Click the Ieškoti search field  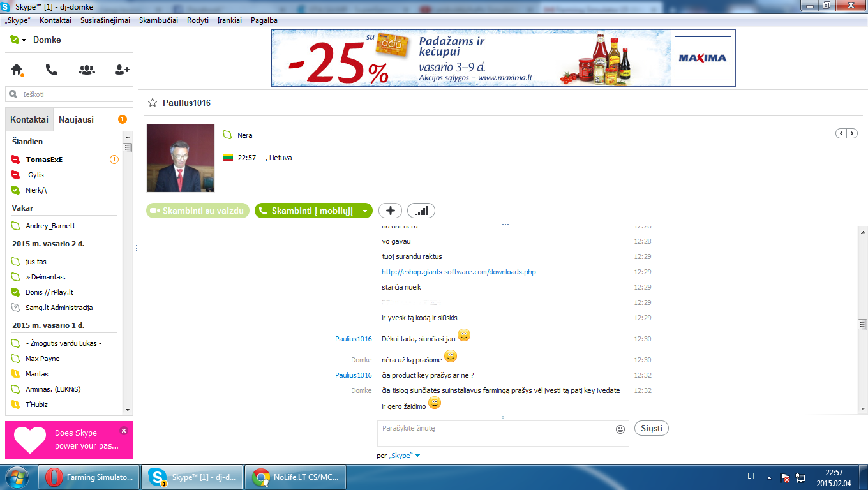pyautogui.click(x=70, y=94)
